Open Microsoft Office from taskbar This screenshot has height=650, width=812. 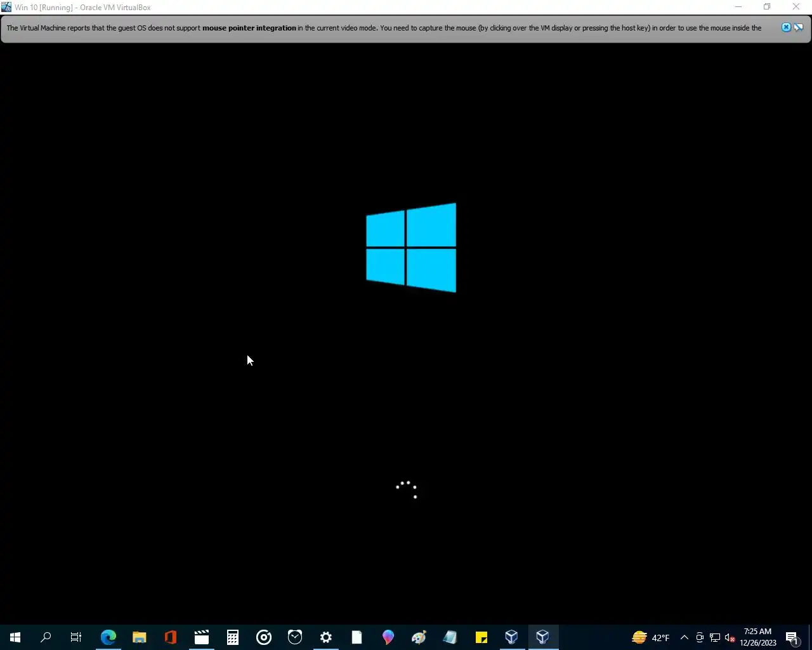(171, 637)
